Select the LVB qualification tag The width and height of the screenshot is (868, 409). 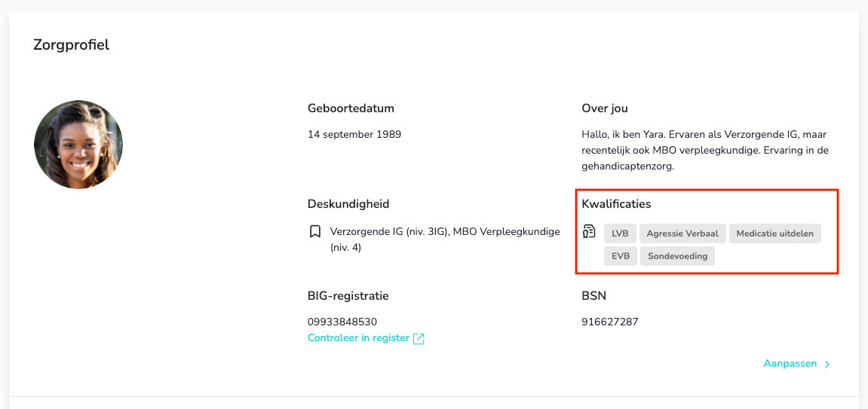coord(620,233)
